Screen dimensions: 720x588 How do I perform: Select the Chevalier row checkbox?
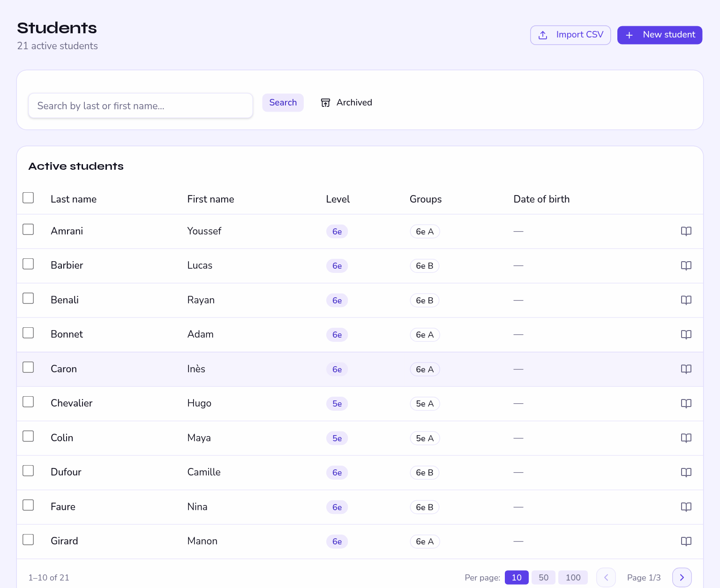pos(28,402)
